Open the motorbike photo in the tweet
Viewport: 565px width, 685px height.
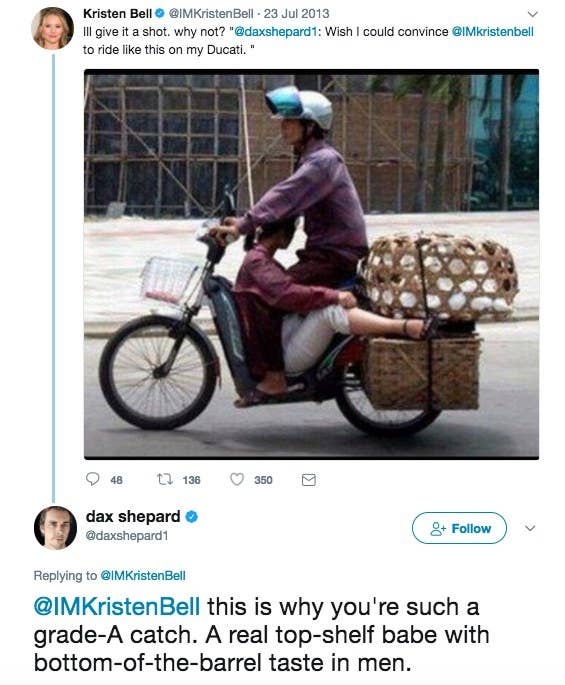311,264
